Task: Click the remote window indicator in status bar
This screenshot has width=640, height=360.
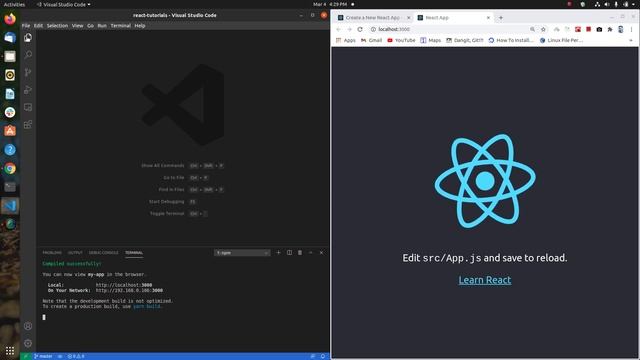Action: click(x=25, y=356)
